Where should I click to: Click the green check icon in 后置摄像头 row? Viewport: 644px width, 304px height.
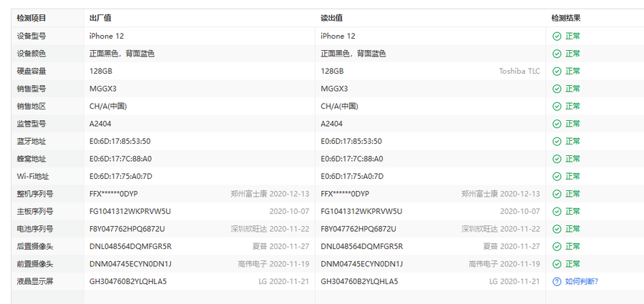tap(557, 247)
